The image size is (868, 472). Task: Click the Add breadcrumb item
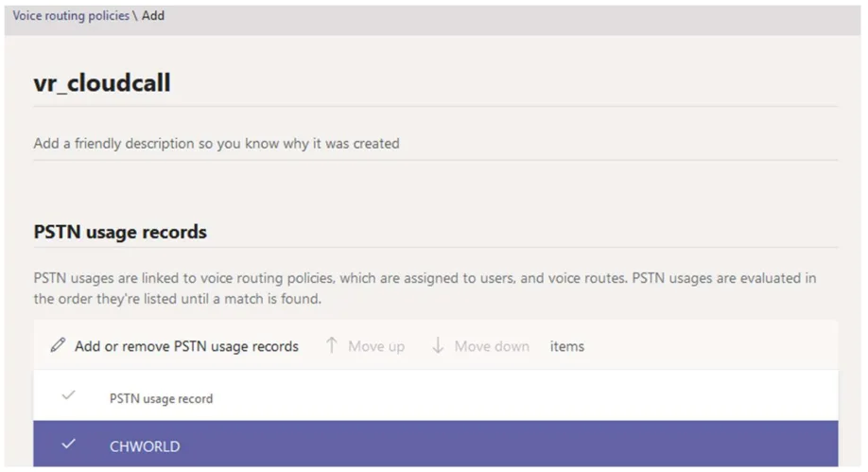(153, 16)
